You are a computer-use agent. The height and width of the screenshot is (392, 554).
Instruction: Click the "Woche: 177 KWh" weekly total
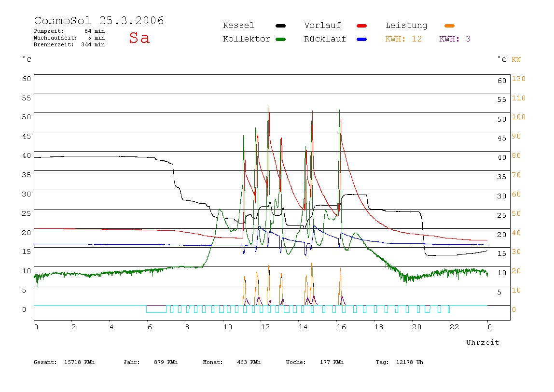click(315, 362)
